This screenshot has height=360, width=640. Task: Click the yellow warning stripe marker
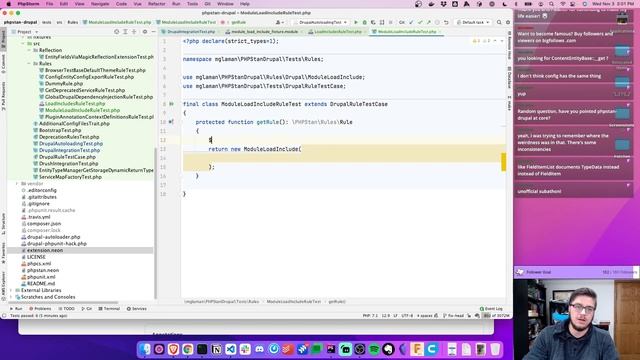pos(503,162)
